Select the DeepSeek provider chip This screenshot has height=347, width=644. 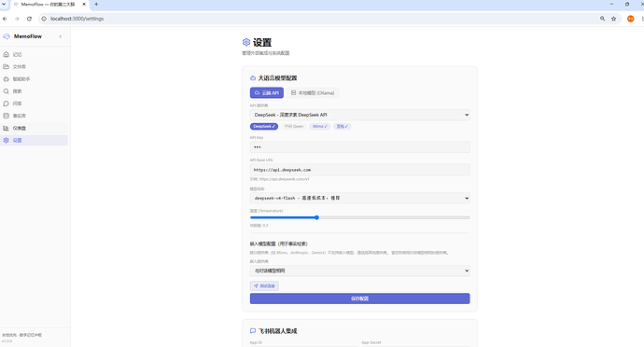pyautogui.click(x=264, y=127)
